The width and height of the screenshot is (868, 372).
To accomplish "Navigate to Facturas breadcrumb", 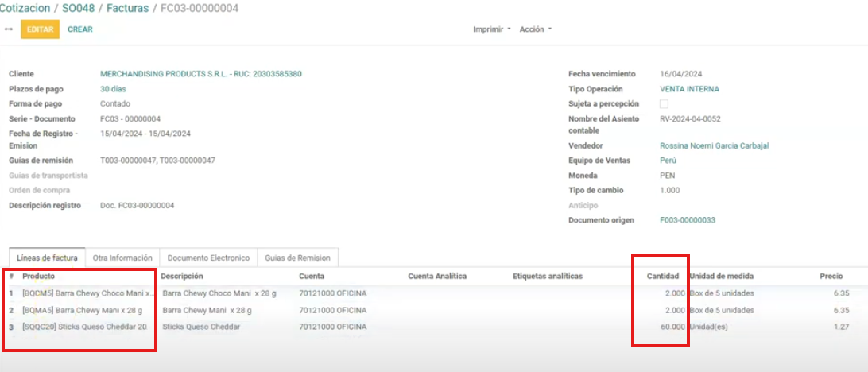I will (x=127, y=8).
